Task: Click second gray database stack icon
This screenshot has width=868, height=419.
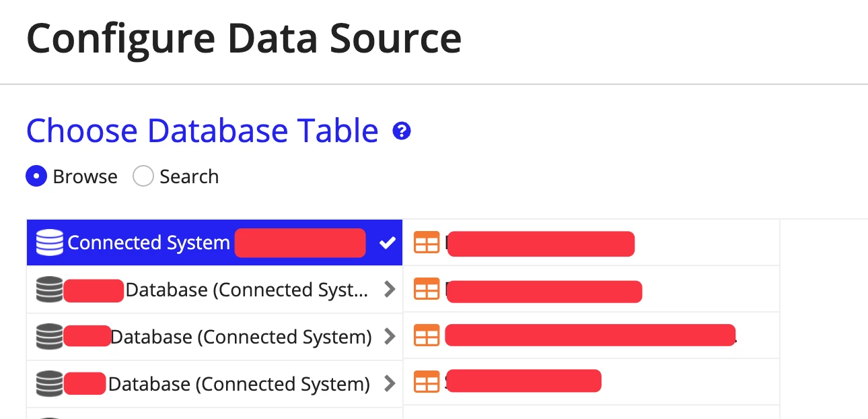Action: [49, 337]
